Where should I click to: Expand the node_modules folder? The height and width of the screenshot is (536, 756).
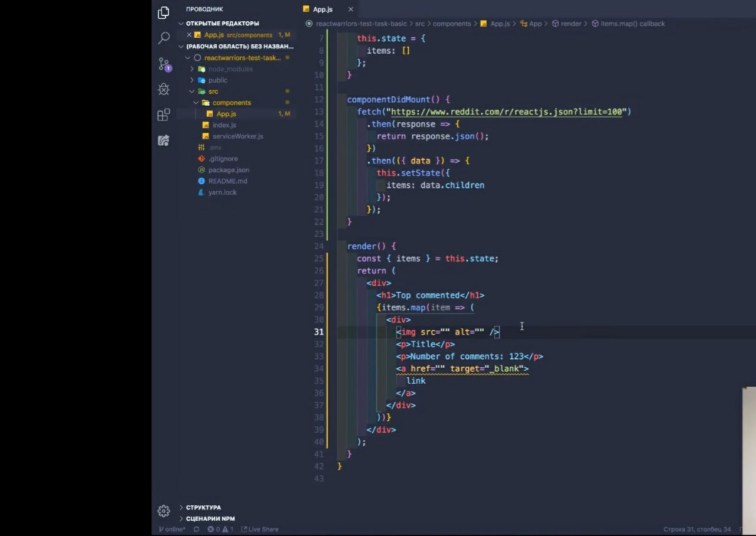(x=230, y=69)
